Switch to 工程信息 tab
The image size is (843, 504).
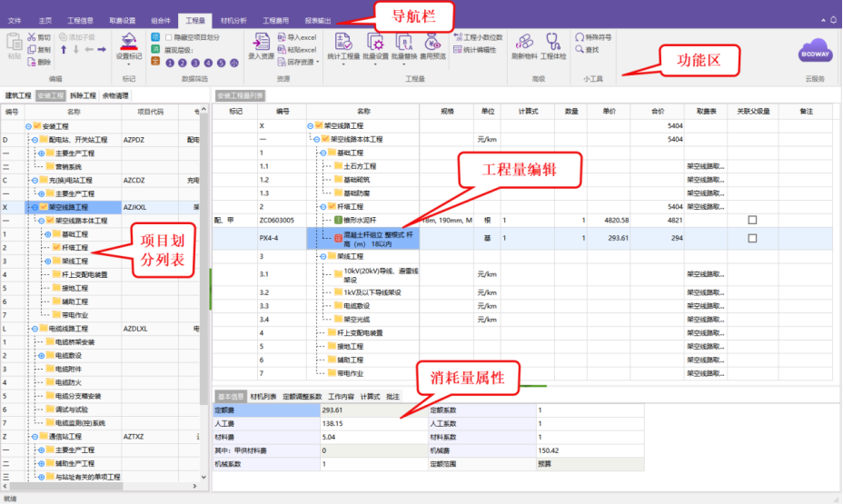pos(80,20)
